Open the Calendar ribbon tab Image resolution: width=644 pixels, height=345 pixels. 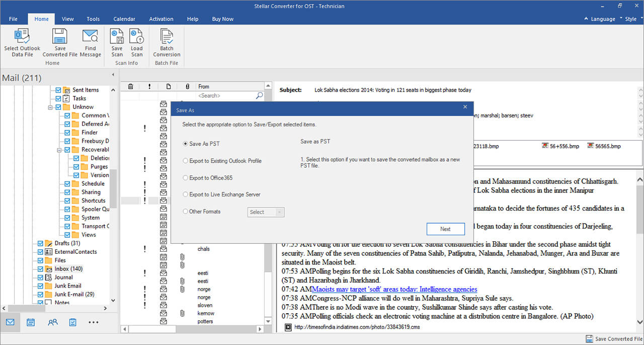[x=124, y=19]
